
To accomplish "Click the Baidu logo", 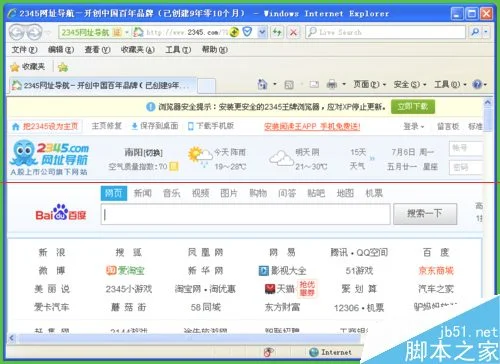I will (x=61, y=212).
